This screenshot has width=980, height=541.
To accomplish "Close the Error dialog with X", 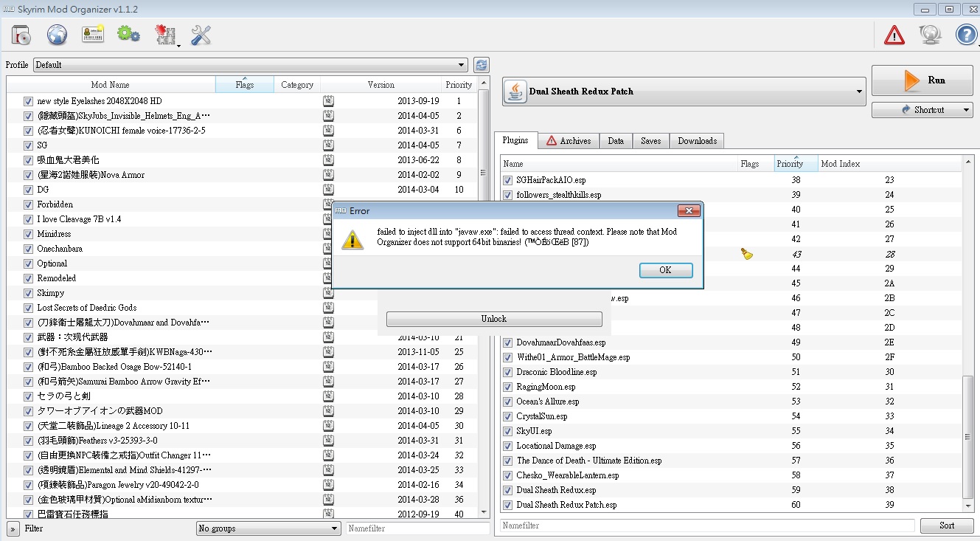I will [689, 211].
